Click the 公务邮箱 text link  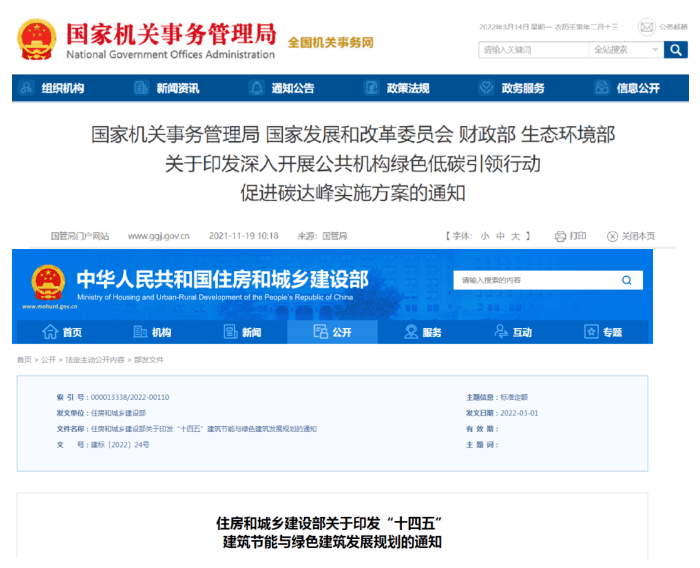click(x=674, y=27)
